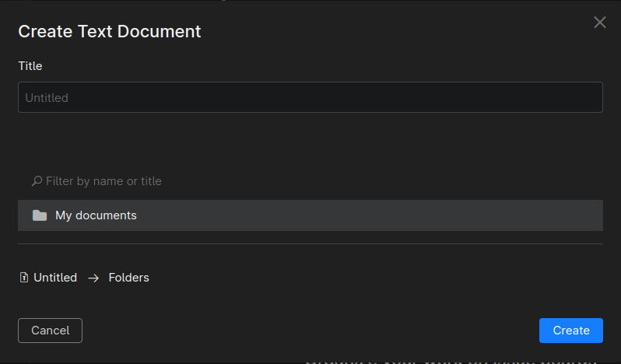Click blank area below the Folders path
The height and width of the screenshot is (364, 621).
(x=310, y=302)
